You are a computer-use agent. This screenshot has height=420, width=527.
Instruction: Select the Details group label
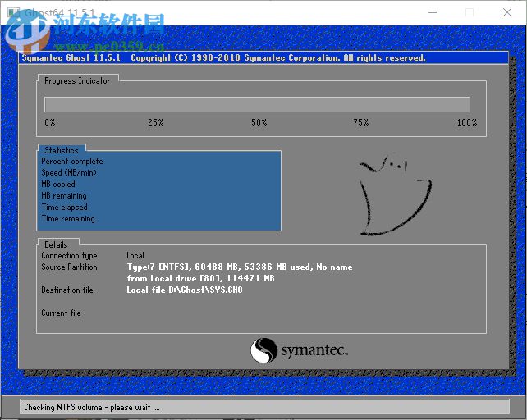[x=56, y=244]
